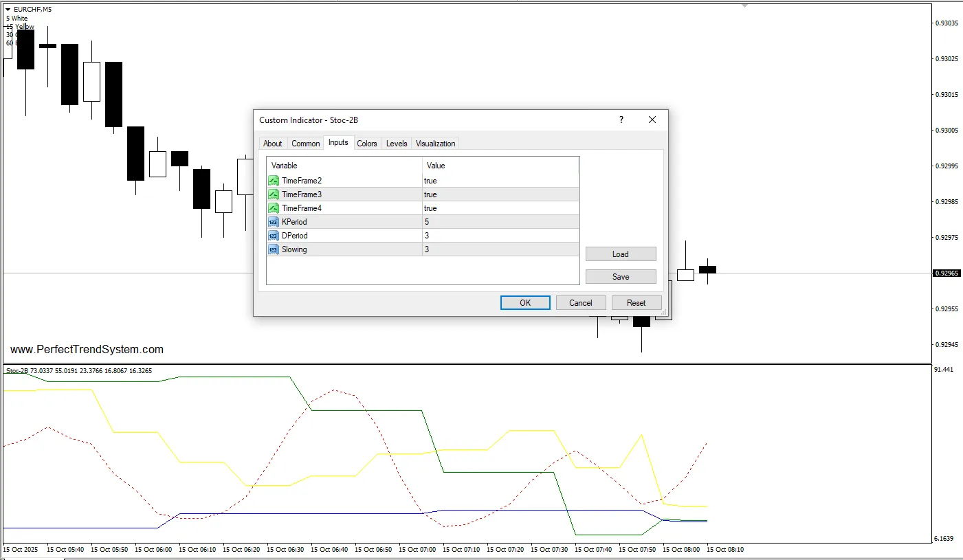Click the TimeFrame3 value true
Screen dimensions: 963x560
(430, 194)
